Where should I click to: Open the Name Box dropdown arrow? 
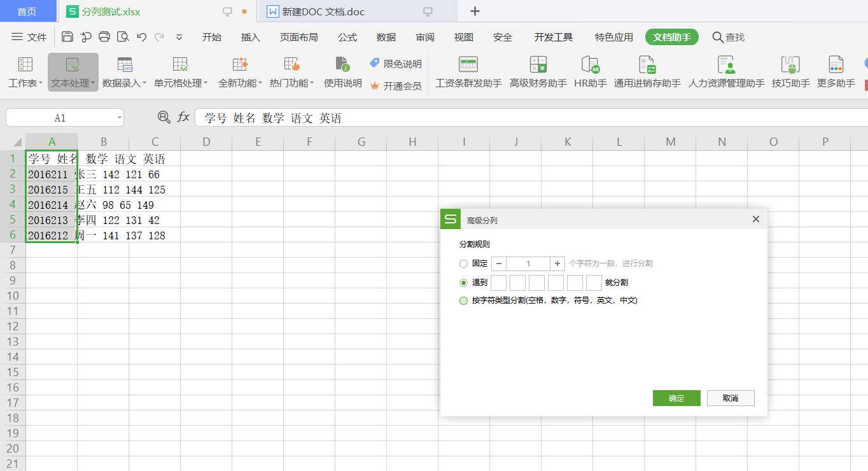tap(119, 118)
